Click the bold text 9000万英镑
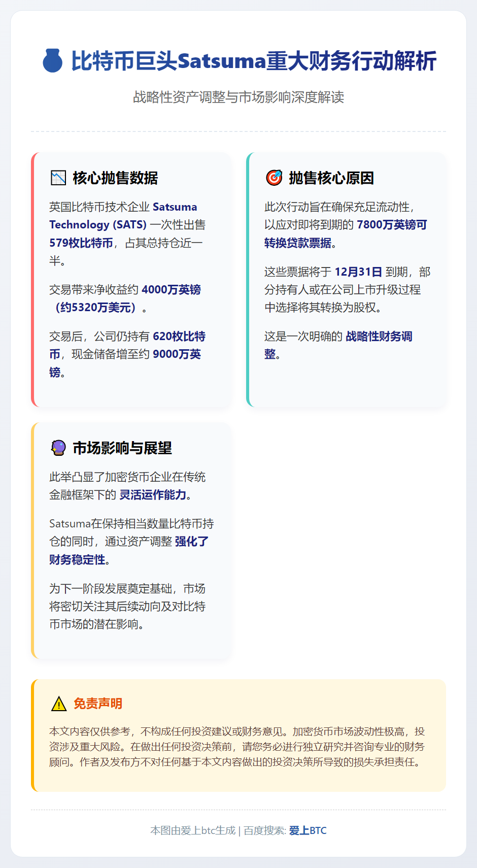This screenshot has width=477, height=868. pyautogui.click(x=125, y=363)
